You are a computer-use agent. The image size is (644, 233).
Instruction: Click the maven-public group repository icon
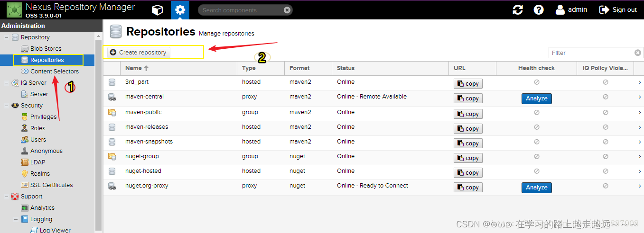pyautogui.click(x=112, y=113)
